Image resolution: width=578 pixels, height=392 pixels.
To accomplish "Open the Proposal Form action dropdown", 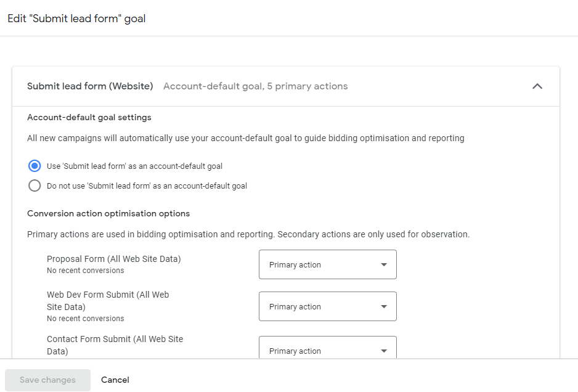I will (x=327, y=264).
